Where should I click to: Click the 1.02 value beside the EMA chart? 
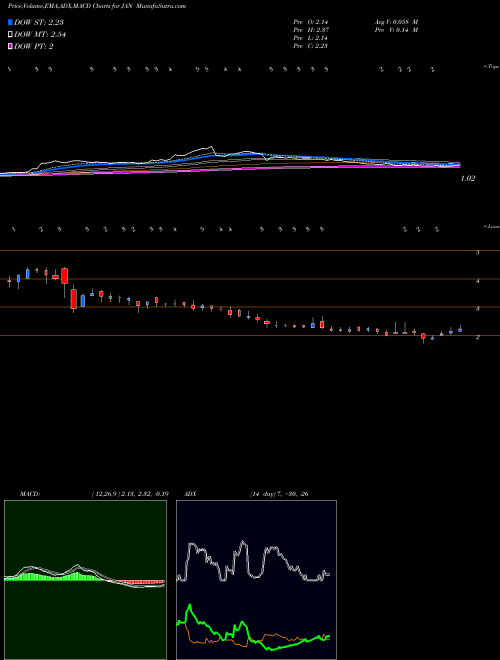(468, 178)
